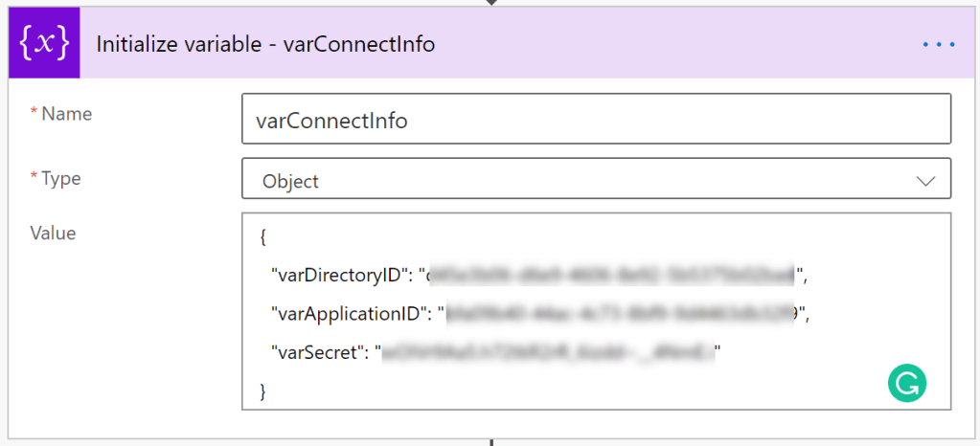Collapse the card via the title text
This screenshot has width=980, height=446.
[x=265, y=45]
